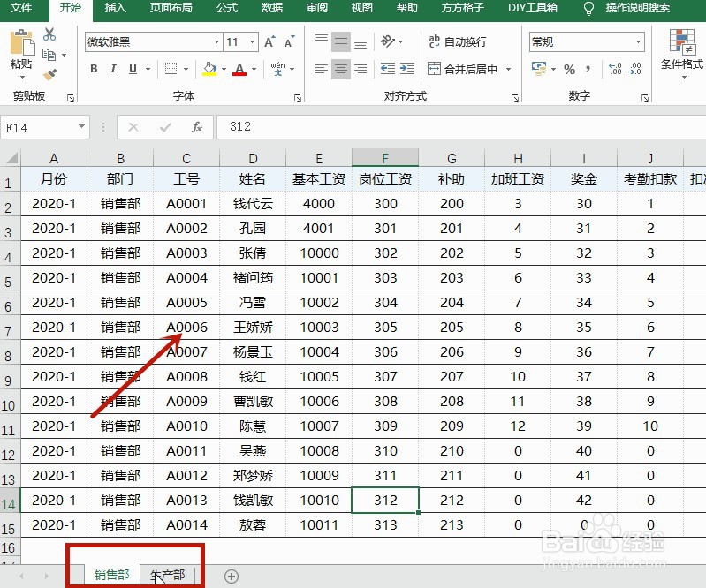The image size is (706, 588).
Task: Click 操作说明搜索 search box
Action: pyautogui.click(x=637, y=8)
